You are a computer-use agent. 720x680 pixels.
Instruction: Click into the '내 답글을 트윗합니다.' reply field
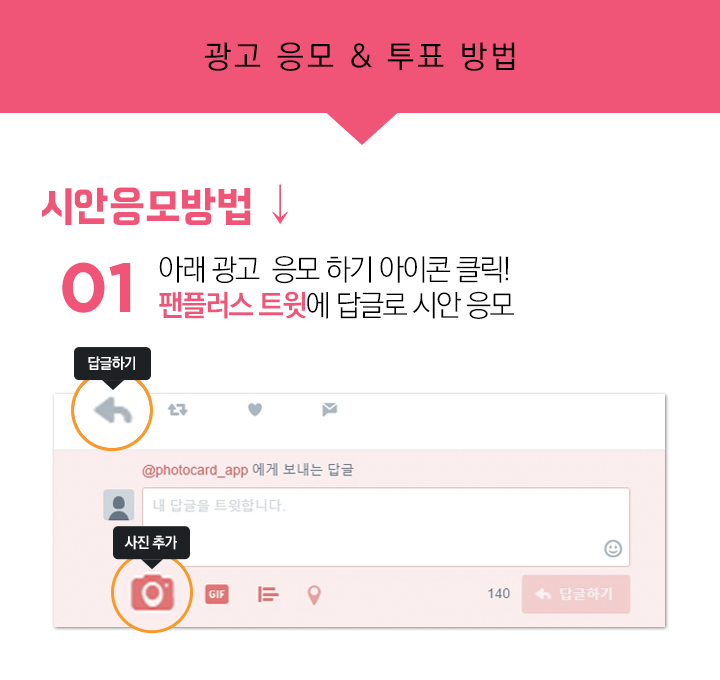[386, 527]
